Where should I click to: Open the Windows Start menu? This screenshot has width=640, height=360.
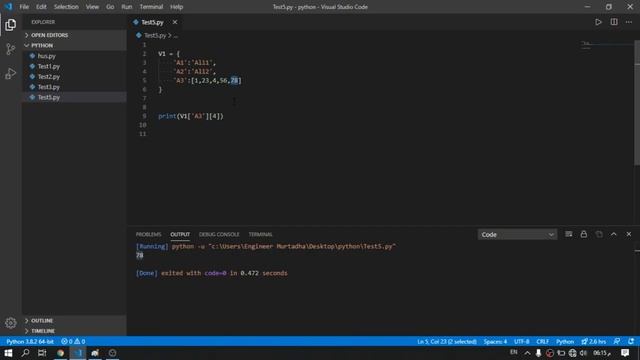coord(8,353)
